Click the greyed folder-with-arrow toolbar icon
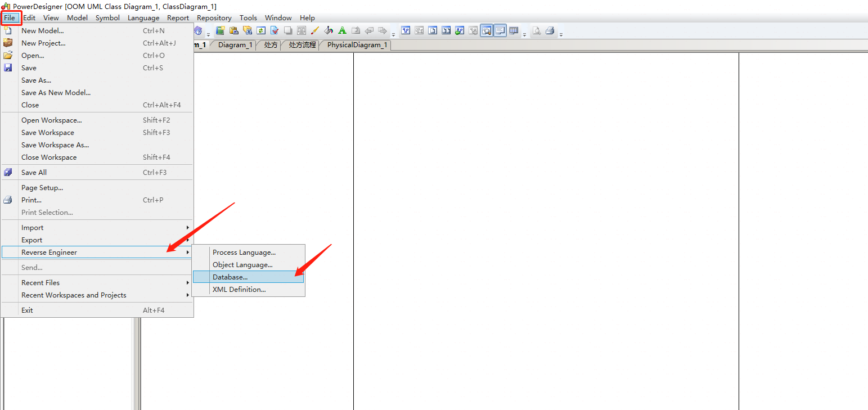Image resolution: width=868 pixels, height=410 pixels. pyautogui.click(x=356, y=30)
